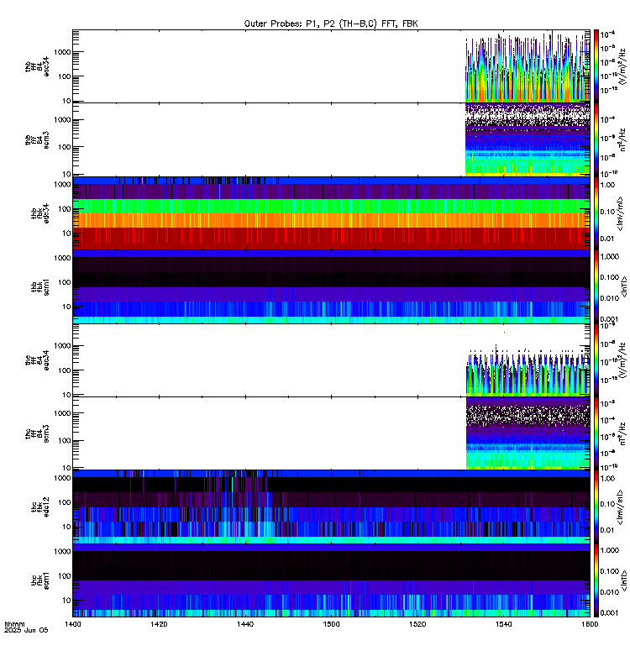Click the '(V/m)²/Hz' unit label beside thc eac34 color bar
The width and height of the screenshot is (630, 672).
(x=624, y=360)
